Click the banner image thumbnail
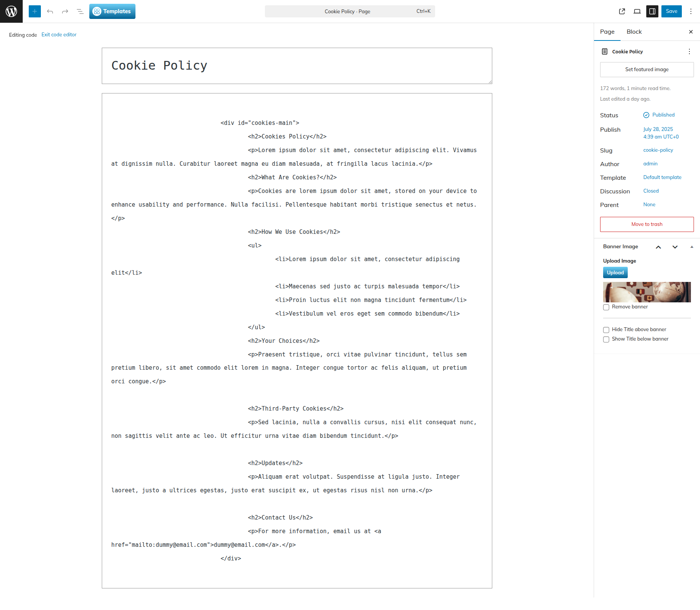The image size is (700, 610). (647, 292)
